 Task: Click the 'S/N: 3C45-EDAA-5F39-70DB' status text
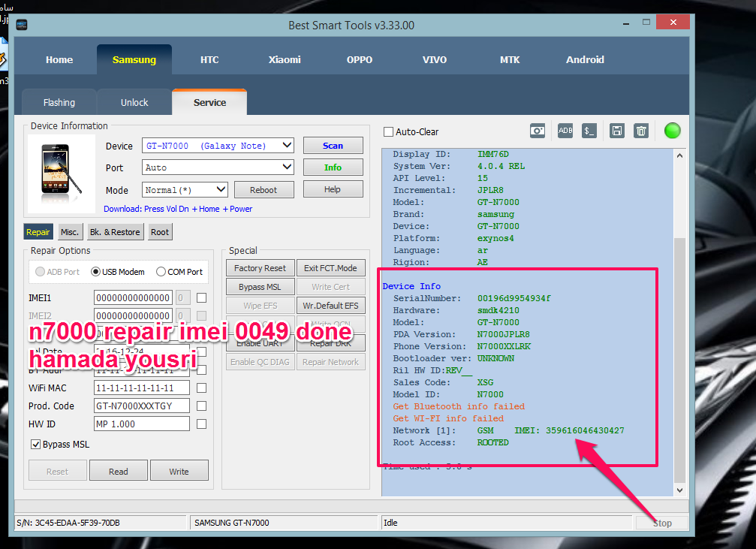68,523
